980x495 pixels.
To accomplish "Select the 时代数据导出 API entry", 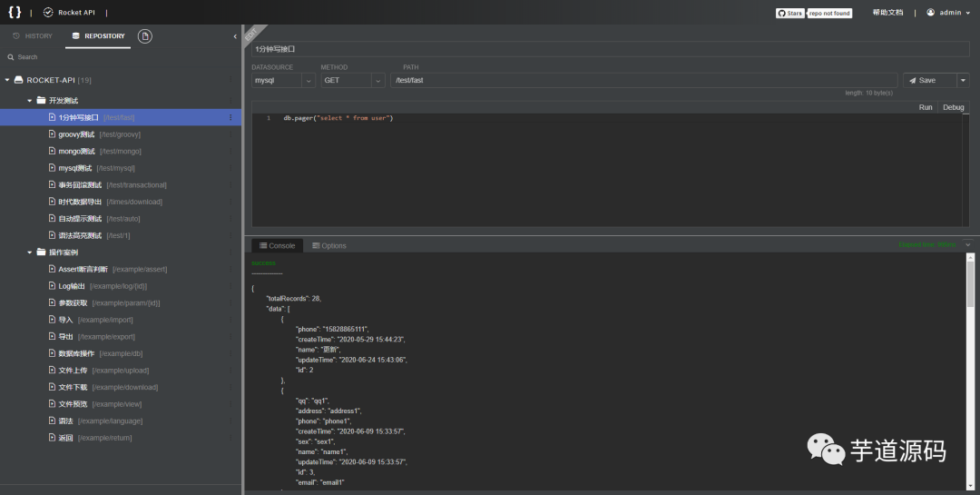I will [x=121, y=202].
